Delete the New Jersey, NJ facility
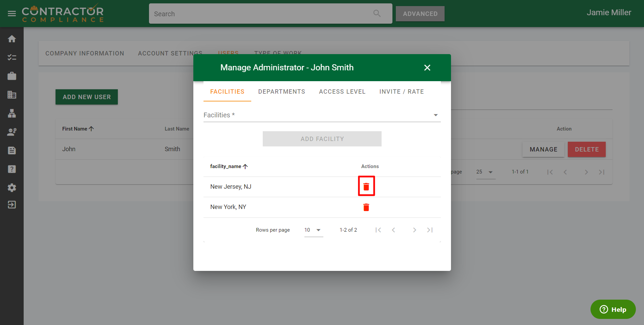The height and width of the screenshot is (325, 644). pos(366,186)
